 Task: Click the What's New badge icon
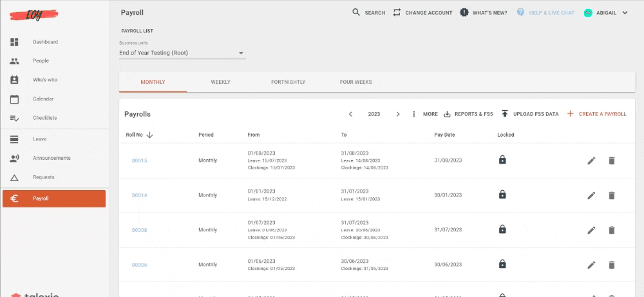point(464,12)
